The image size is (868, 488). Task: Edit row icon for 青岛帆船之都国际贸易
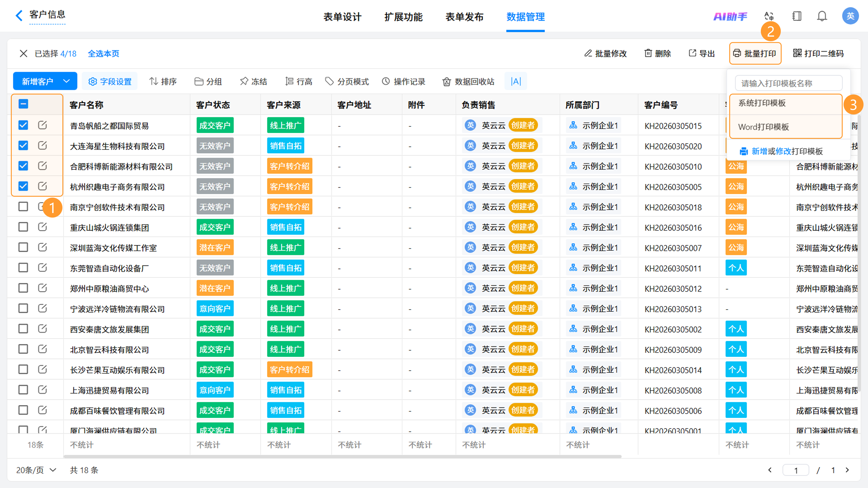[42, 125]
